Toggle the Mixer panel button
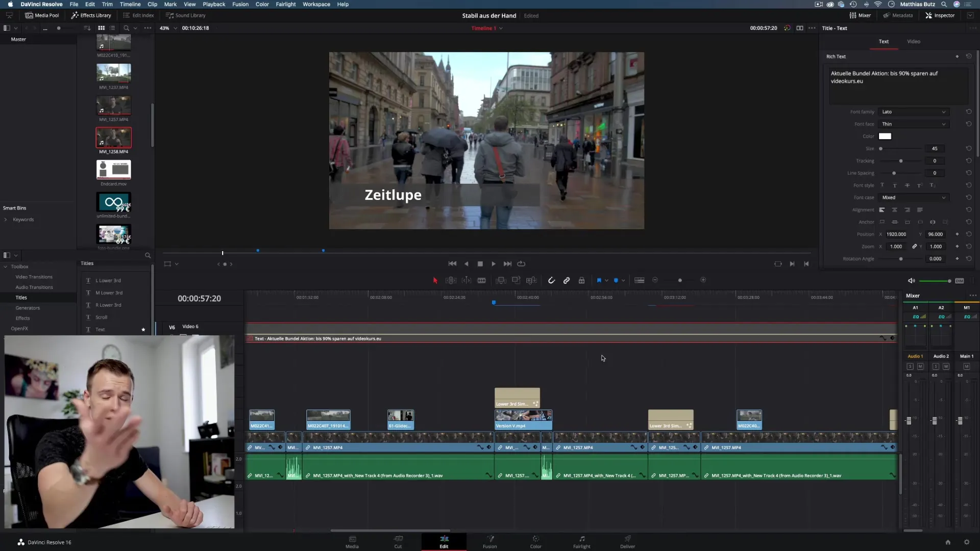The image size is (980, 551). pos(861,15)
